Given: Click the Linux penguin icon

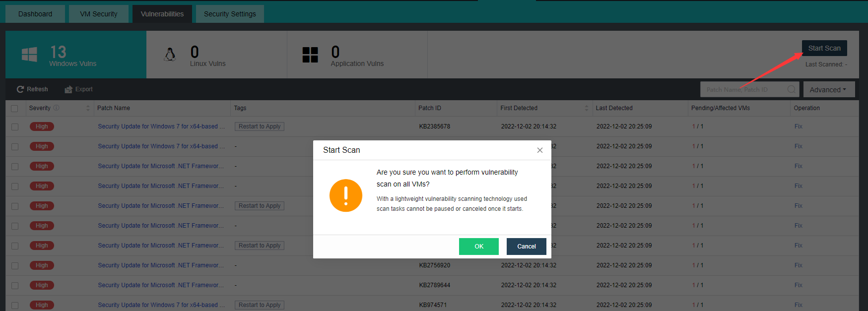Looking at the screenshot, I should point(170,55).
